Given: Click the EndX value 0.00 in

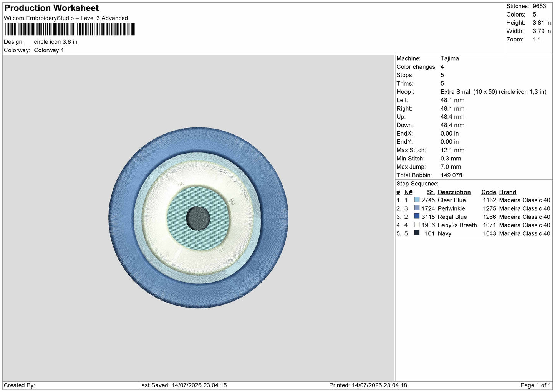Looking at the screenshot, I should coord(449,134).
